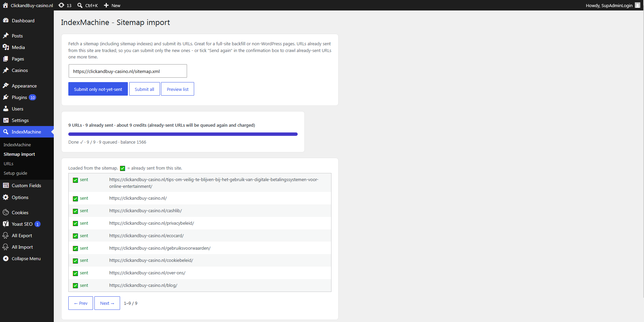
Task: Toggle the checkbox for the blog row
Action: (x=75, y=286)
